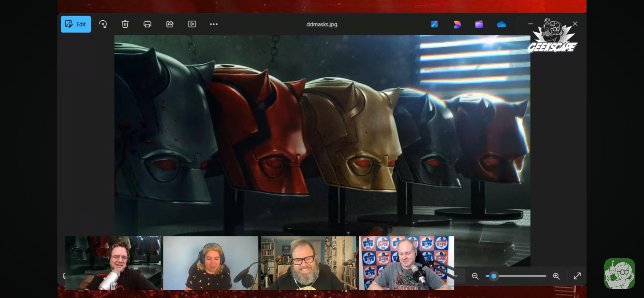
Task: Select the Geekscape logo in the corner
Action: (x=552, y=35)
